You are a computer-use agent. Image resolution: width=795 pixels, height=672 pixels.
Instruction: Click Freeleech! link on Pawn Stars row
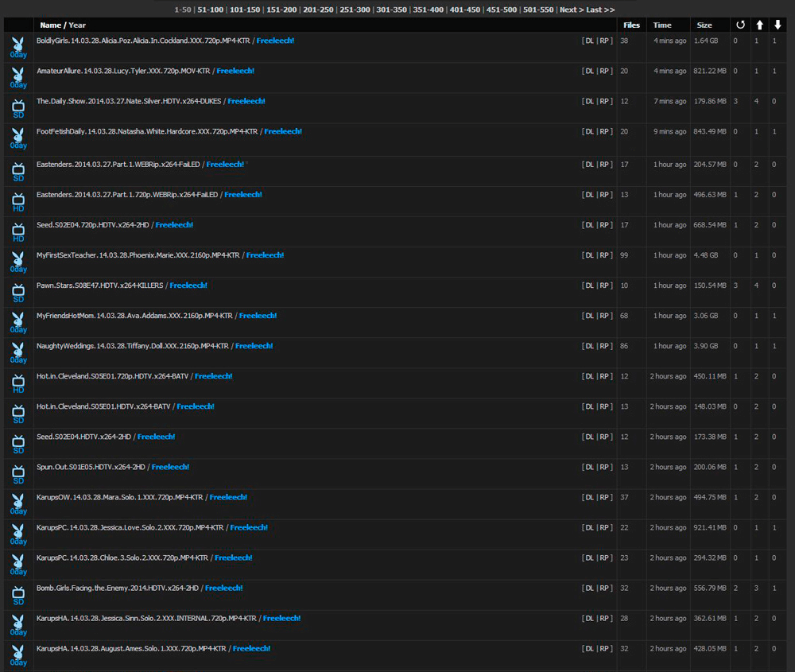click(x=188, y=286)
